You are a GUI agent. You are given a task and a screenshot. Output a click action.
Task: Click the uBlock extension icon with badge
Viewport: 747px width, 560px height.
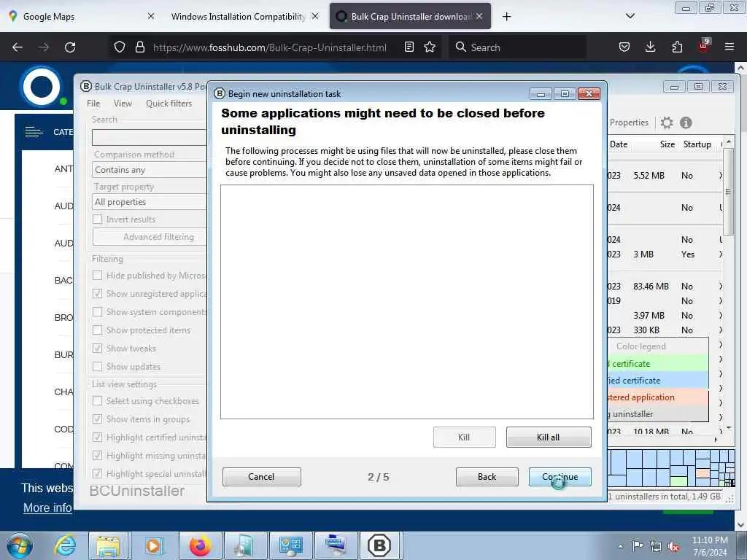click(x=704, y=46)
